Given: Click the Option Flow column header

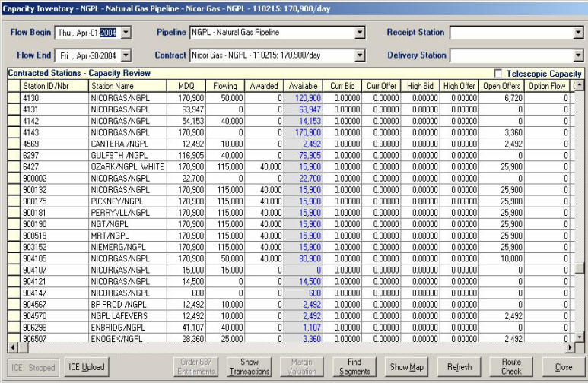Looking at the screenshot, I should pyautogui.click(x=547, y=86).
